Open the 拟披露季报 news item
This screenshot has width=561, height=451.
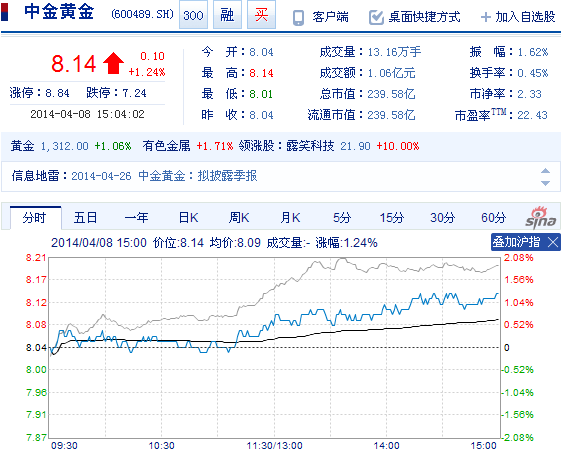pos(227,176)
